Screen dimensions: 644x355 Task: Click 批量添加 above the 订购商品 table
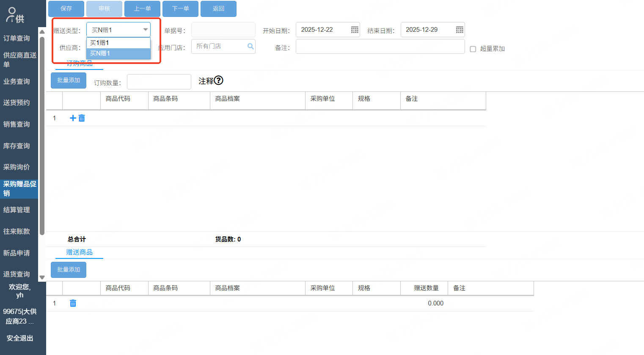[x=69, y=80]
